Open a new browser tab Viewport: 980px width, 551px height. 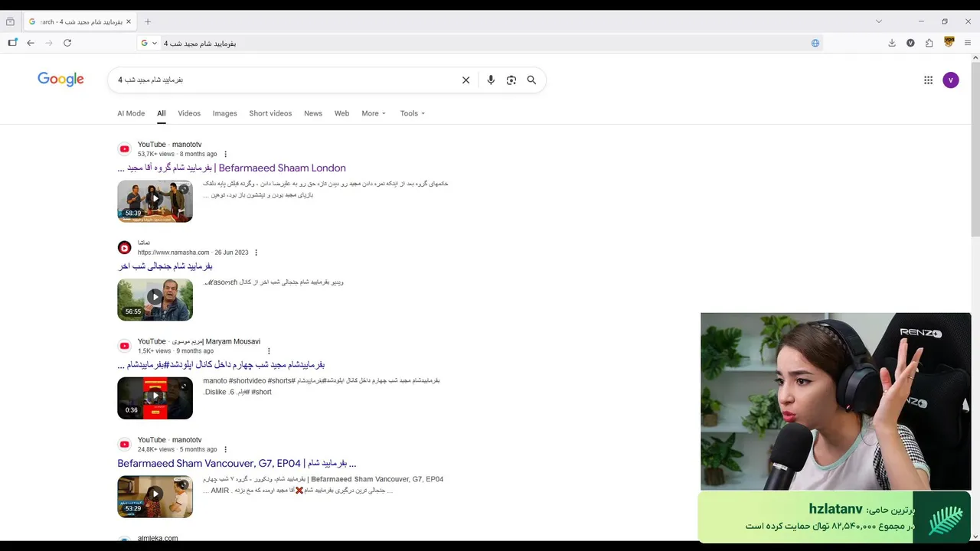[148, 21]
